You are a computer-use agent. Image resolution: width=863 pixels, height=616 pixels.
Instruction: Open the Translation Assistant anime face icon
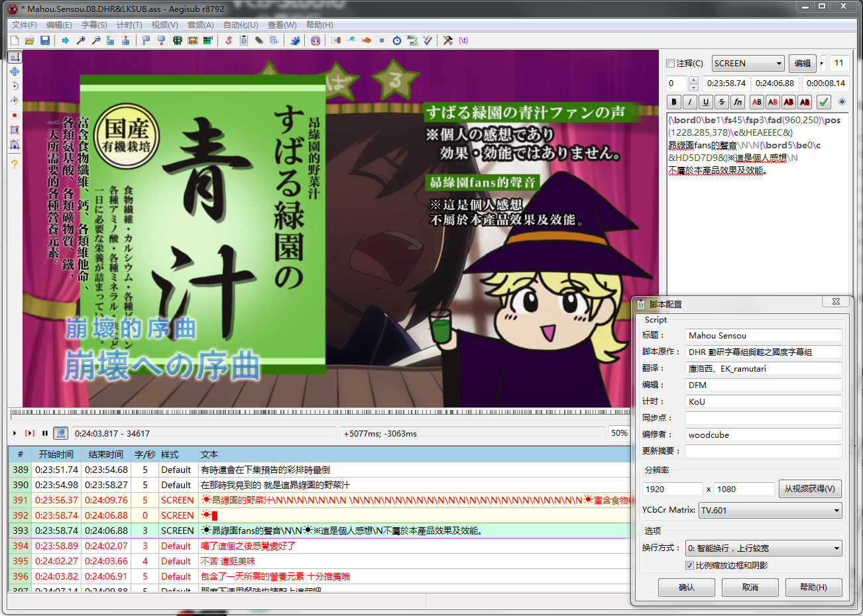pos(316,40)
